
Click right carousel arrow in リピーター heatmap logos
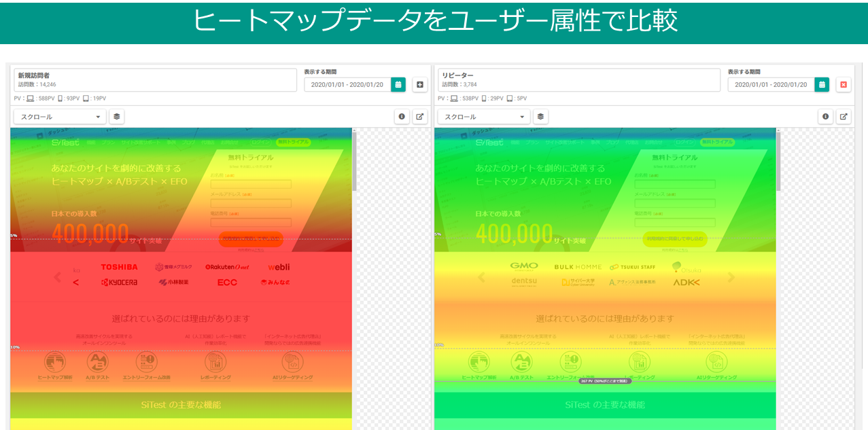(731, 277)
